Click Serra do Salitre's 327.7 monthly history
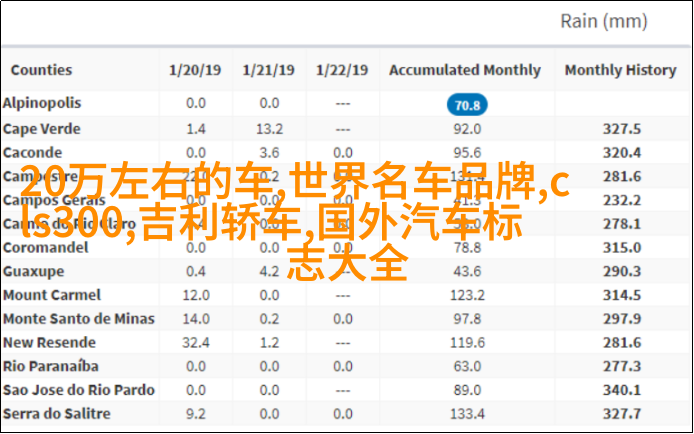The width and height of the screenshot is (694, 434). click(622, 414)
